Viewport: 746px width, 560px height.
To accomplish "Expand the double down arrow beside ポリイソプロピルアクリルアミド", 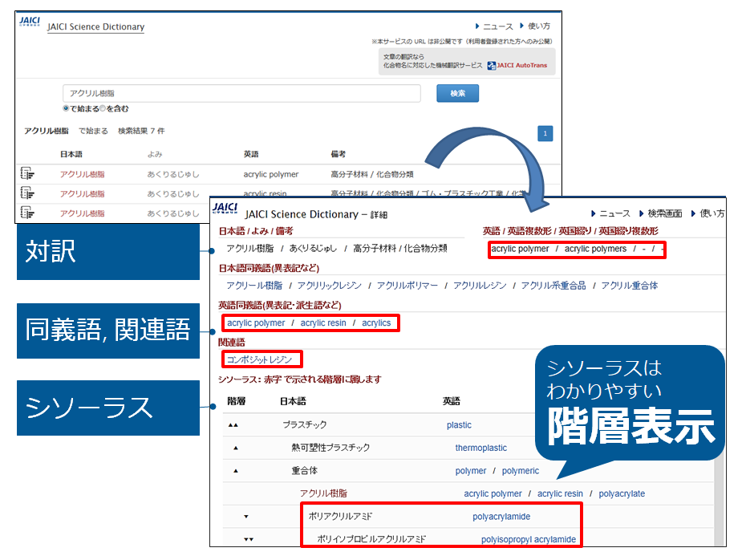I will pyautogui.click(x=249, y=539).
